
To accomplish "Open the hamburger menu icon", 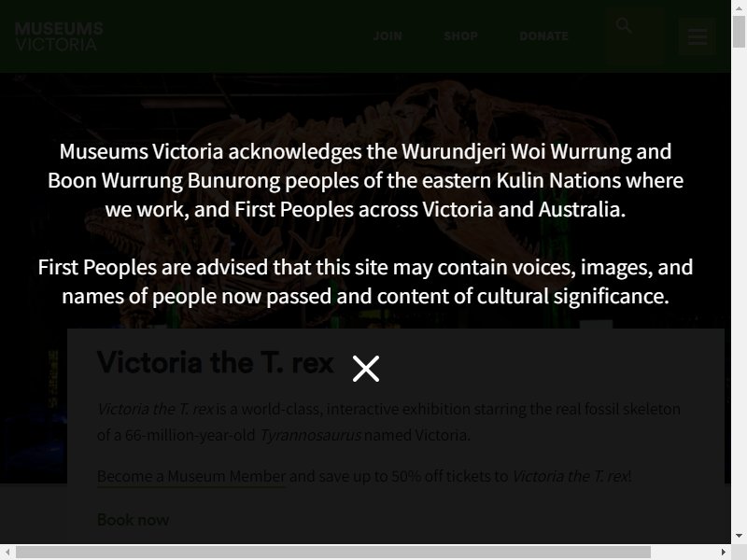I will pos(697,36).
